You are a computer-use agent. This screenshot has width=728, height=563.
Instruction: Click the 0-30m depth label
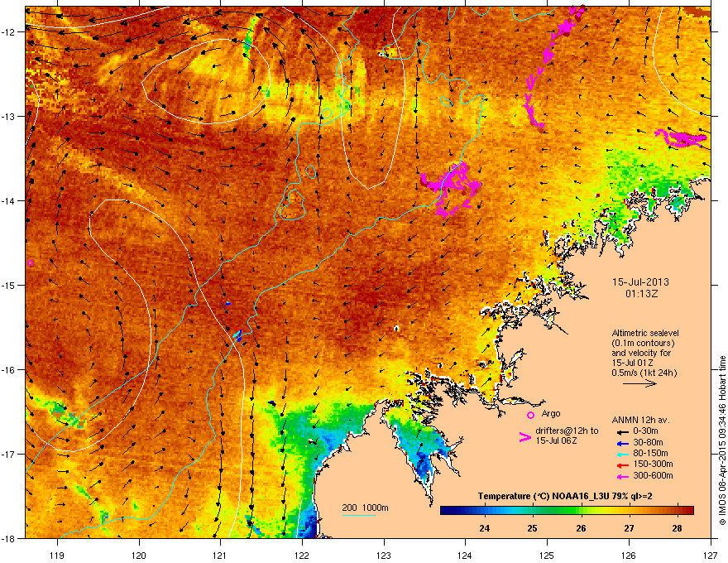(645, 431)
